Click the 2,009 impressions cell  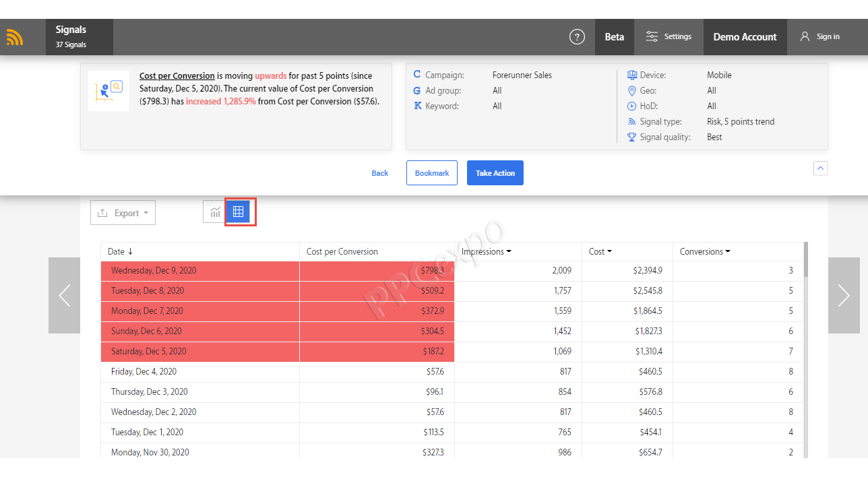518,271
